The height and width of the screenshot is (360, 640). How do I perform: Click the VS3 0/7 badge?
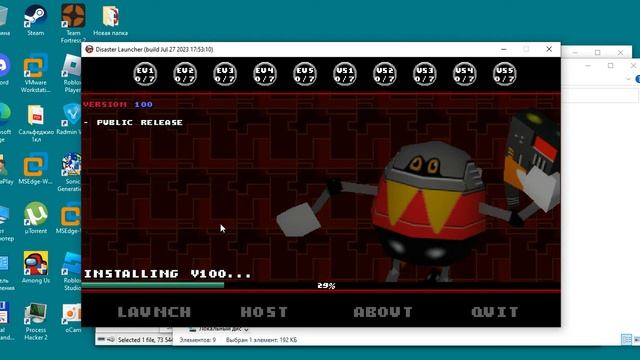[x=425, y=74]
